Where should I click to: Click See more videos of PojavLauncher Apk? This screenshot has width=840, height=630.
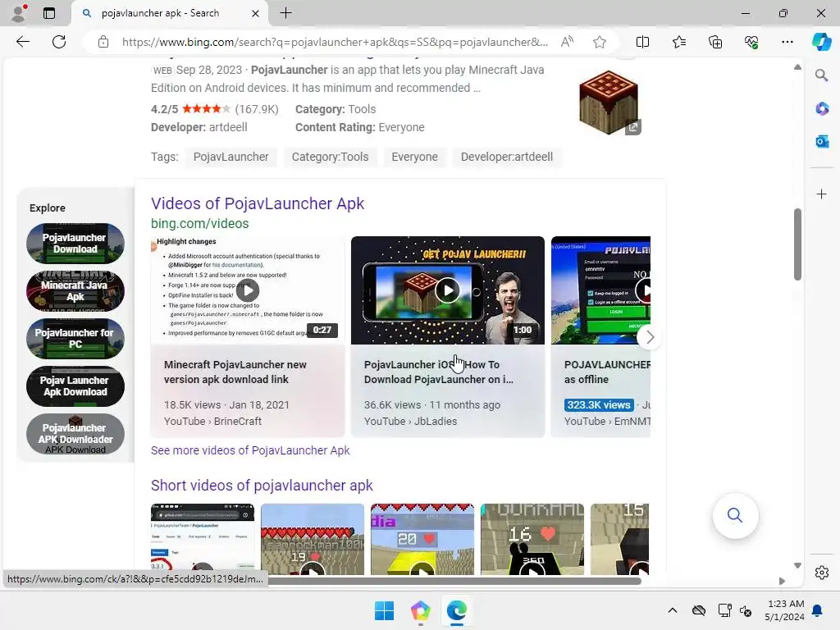pyautogui.click(x=250, y=450)
